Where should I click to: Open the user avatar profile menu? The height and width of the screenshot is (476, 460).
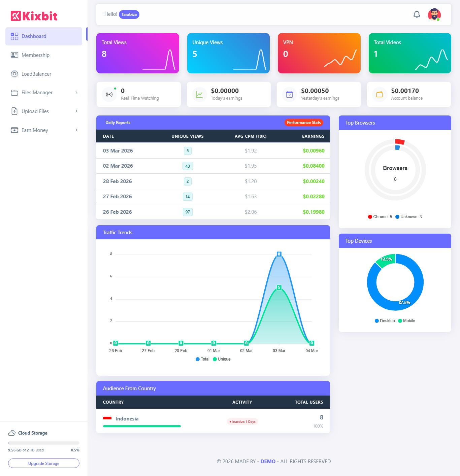[x=434, y=14]
